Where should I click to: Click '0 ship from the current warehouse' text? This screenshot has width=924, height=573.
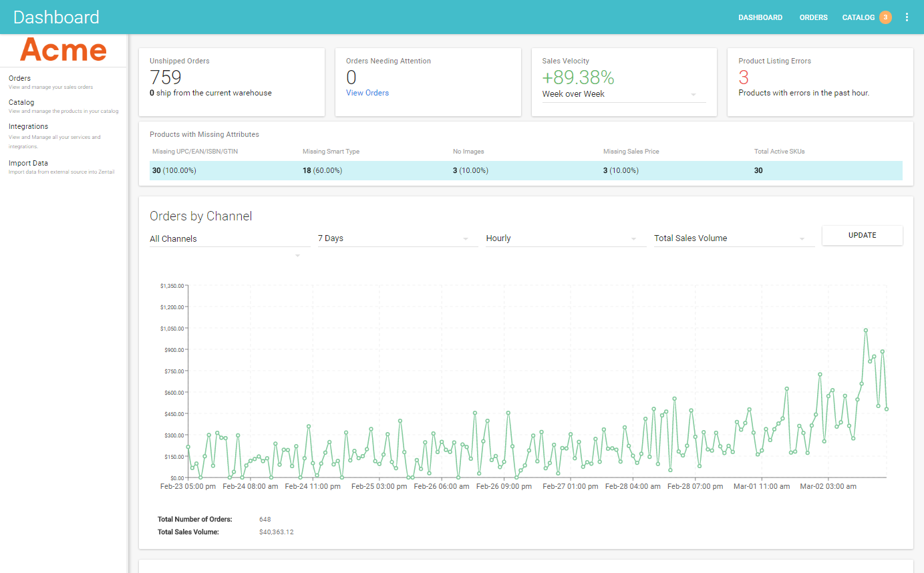click(x=210, y=93)
